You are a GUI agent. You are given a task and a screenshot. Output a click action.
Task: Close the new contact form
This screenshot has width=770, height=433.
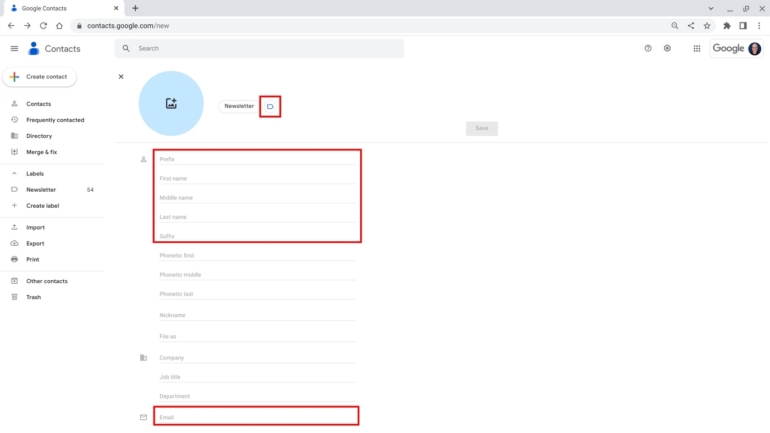[121, 76]
